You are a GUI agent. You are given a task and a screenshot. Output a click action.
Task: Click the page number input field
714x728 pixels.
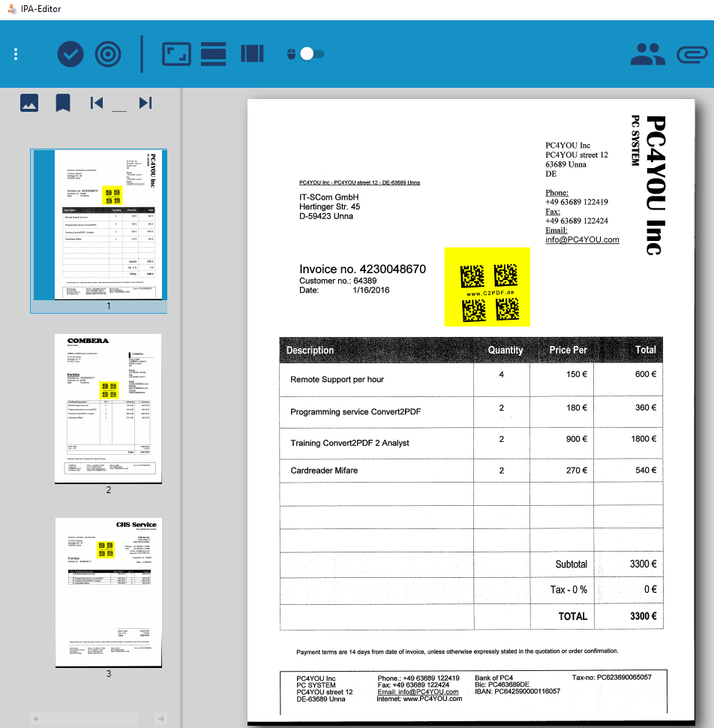point(119,104)
